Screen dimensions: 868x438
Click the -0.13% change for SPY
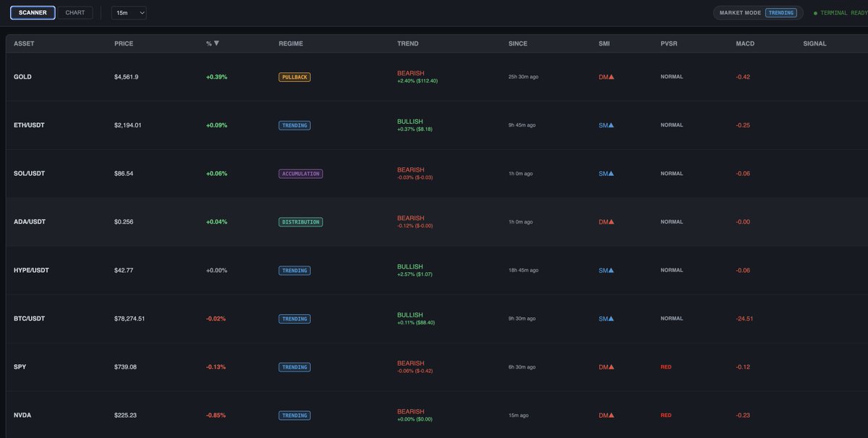point(216,367)
